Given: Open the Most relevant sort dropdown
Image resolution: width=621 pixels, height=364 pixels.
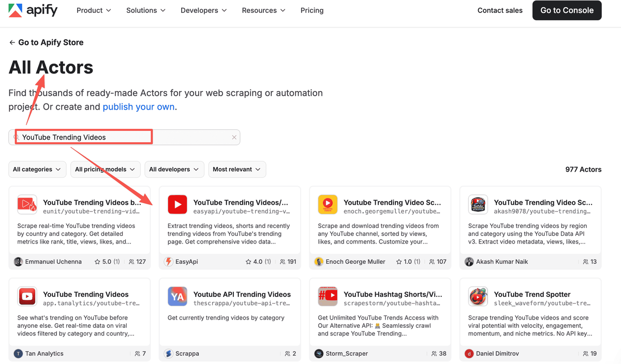Looking at the screenshot, I should 237,170.
